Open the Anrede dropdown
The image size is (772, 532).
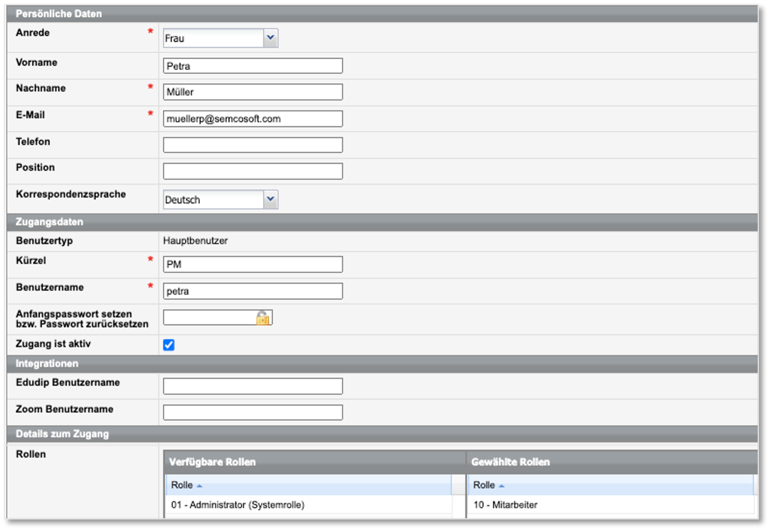[270, 38]
